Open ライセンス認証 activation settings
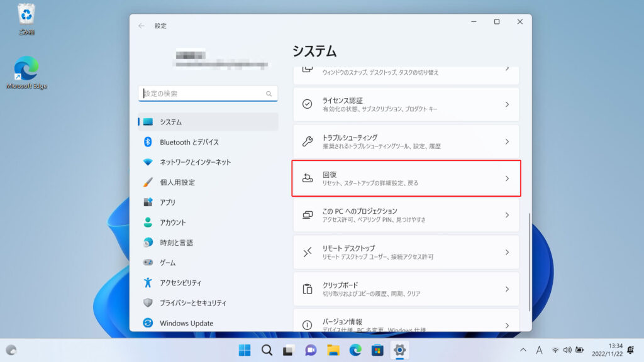644x362 pixels. tap(406, 104)
